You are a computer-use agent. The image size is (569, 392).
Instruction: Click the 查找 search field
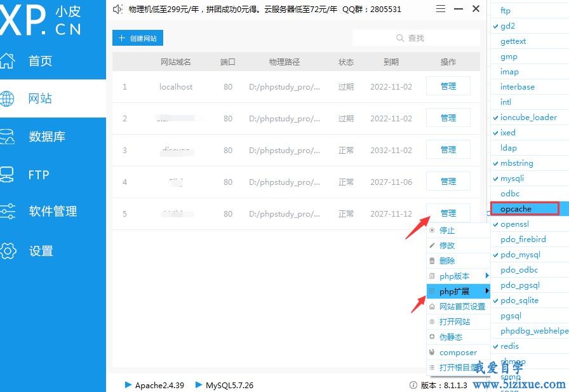click(x=416, y=38)
